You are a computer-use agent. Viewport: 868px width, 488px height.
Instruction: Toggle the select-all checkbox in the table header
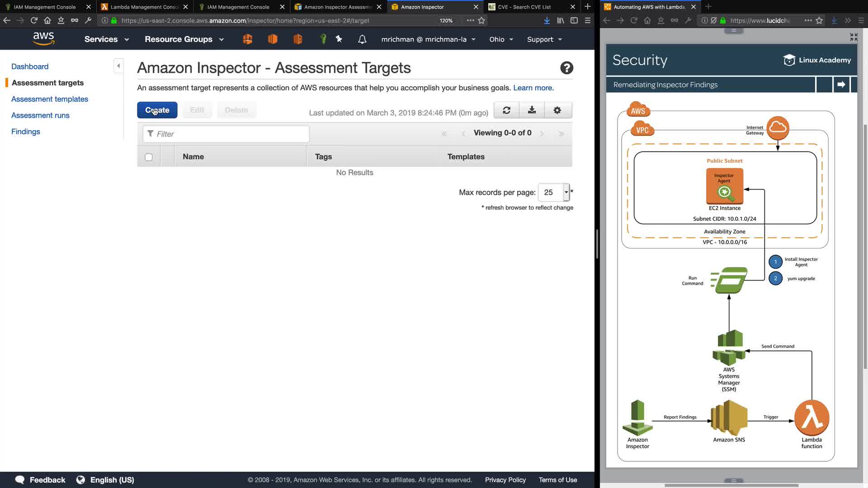(149, 157)
